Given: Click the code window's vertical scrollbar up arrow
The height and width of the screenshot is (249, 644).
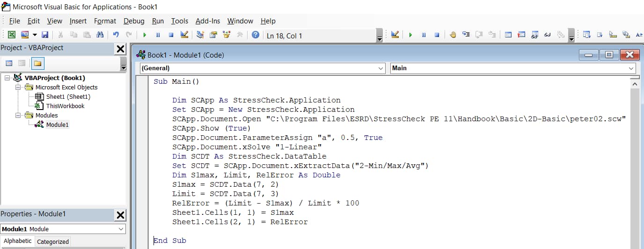Looking at the screenshot, I should [635, 84].
